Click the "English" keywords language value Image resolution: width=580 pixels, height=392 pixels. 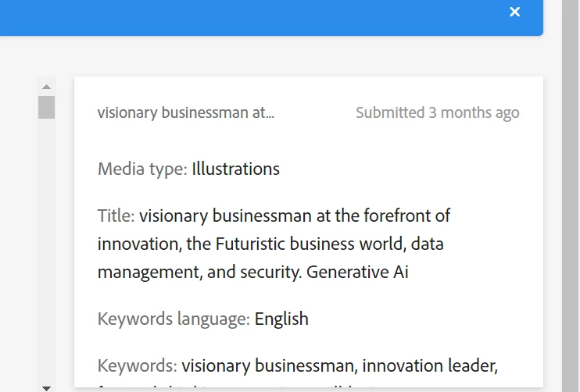pyautogui.click(x=281, y=319)
